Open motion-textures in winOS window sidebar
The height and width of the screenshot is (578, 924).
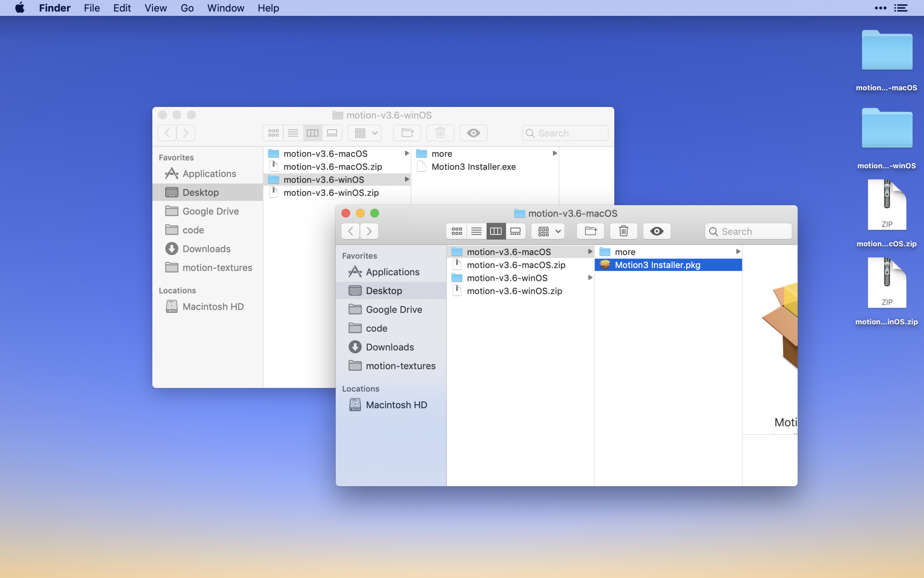tap(207, 267)
